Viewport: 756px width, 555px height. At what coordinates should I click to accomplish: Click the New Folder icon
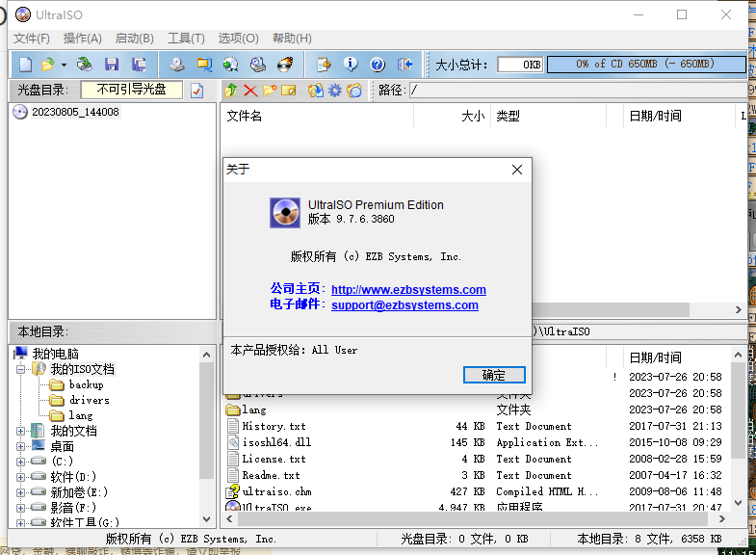(270, 91)
